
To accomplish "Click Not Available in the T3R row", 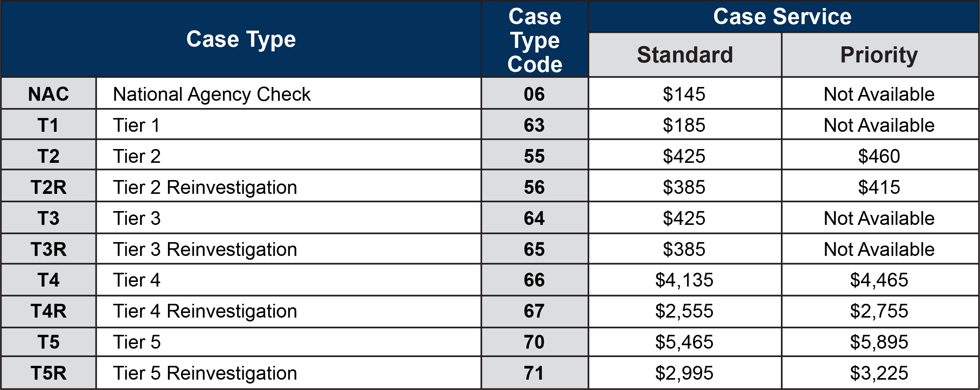I will [x=879, y=249].
